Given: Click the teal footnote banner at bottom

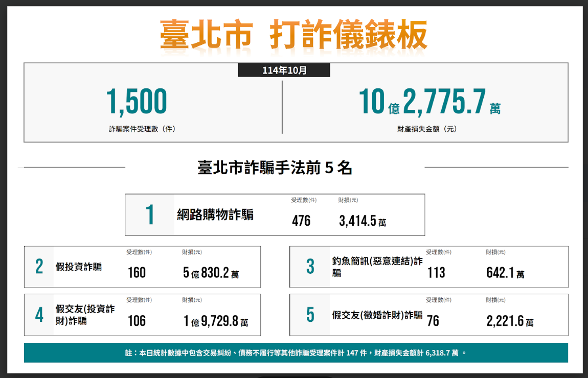Looking at the screenshot, I should point(296,353).
